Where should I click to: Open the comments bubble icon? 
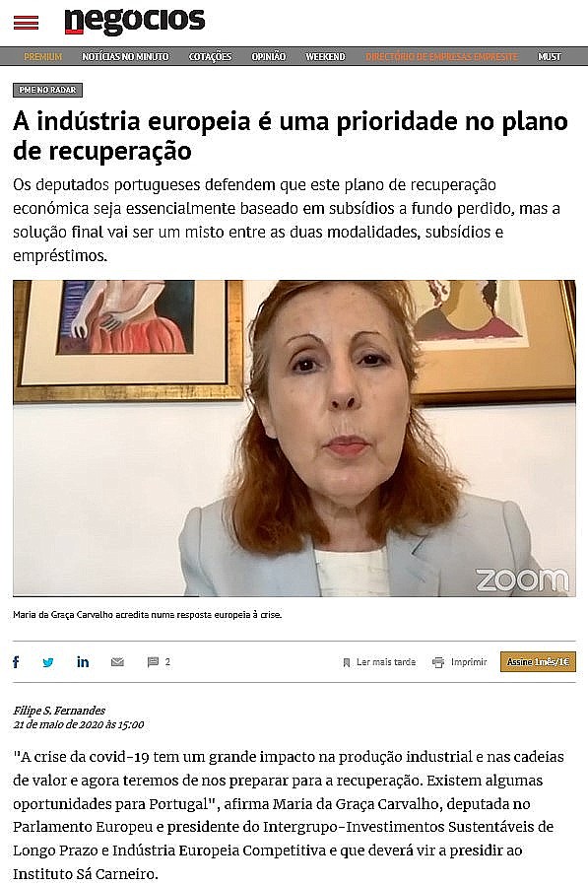153,662
